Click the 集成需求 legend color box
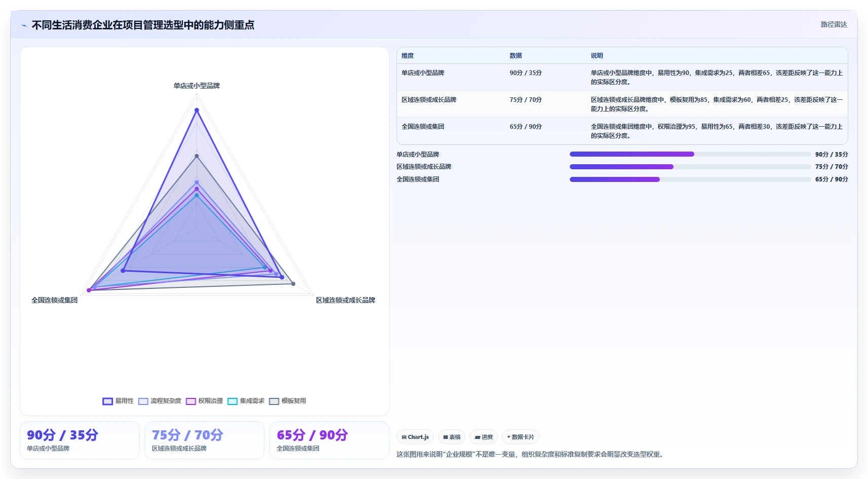Image resolution: width=868 pixels, height=479 pixels. pos(232,401)
